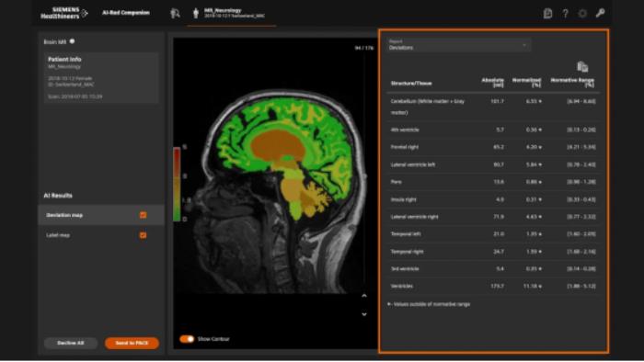Open the report document icon in header

click(547, 14)
